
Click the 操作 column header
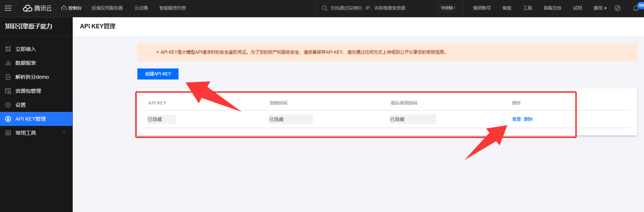click(517, 103)
